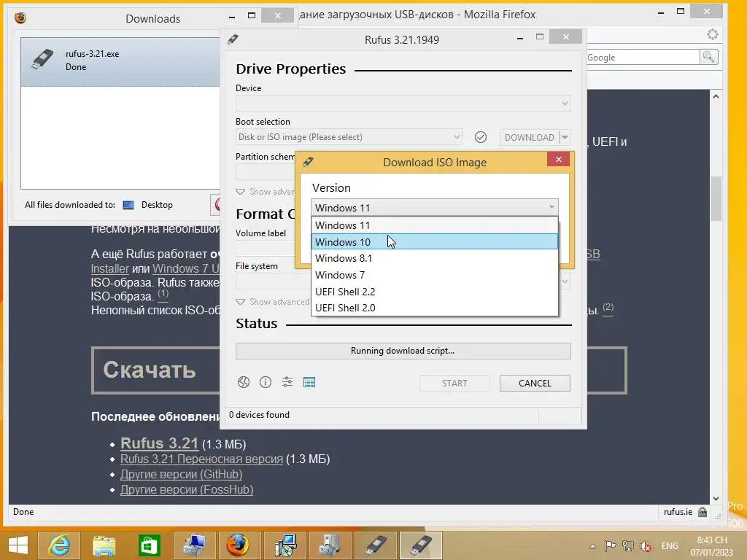
Task: Click the Firefox vertical scrollbar thumb
Action: point(716,198)
